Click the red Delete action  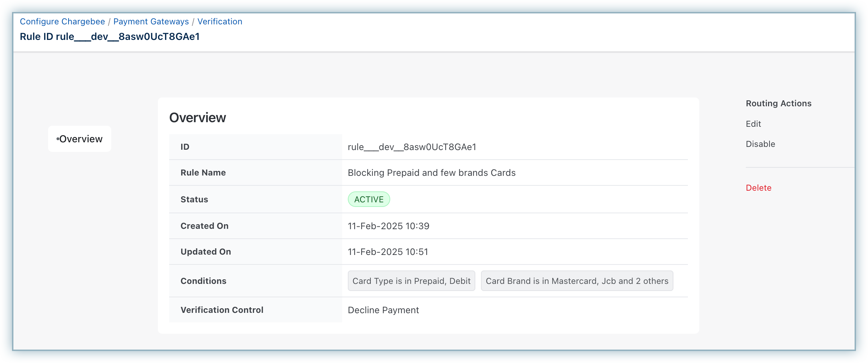[x=758, y=188]
